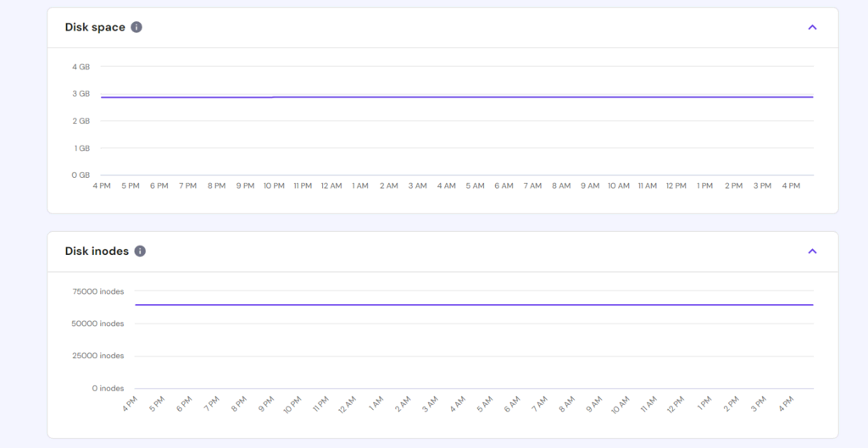The width and height of the screenshot is (868, 448).
Task: Click 7 AM on Disk space chart
Action: click(532, 185)
